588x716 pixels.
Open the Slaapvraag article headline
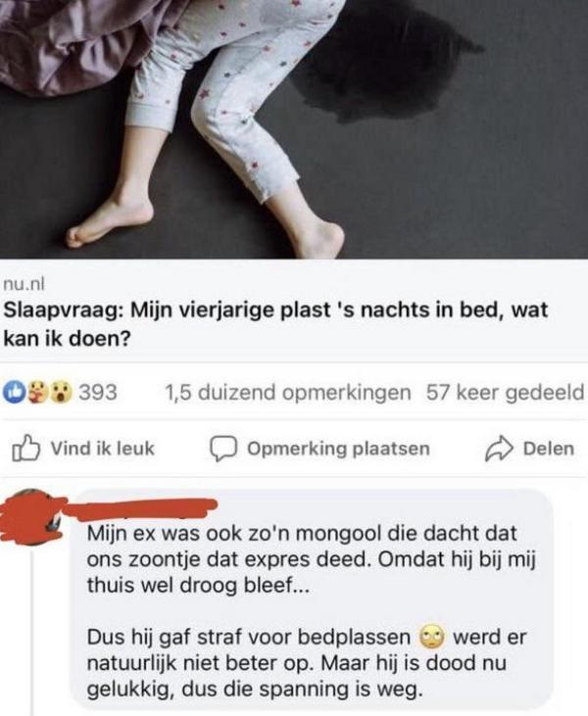[275, 324]
